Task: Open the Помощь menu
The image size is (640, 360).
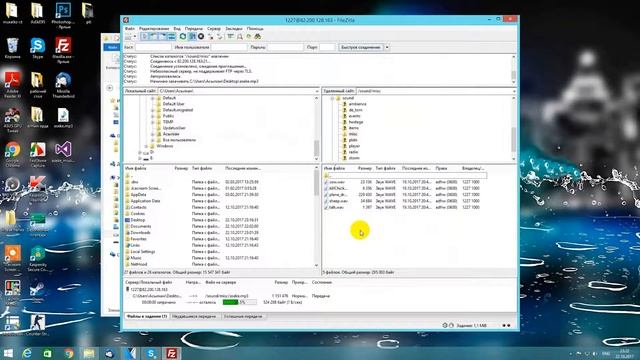Action: click(255, 29)
